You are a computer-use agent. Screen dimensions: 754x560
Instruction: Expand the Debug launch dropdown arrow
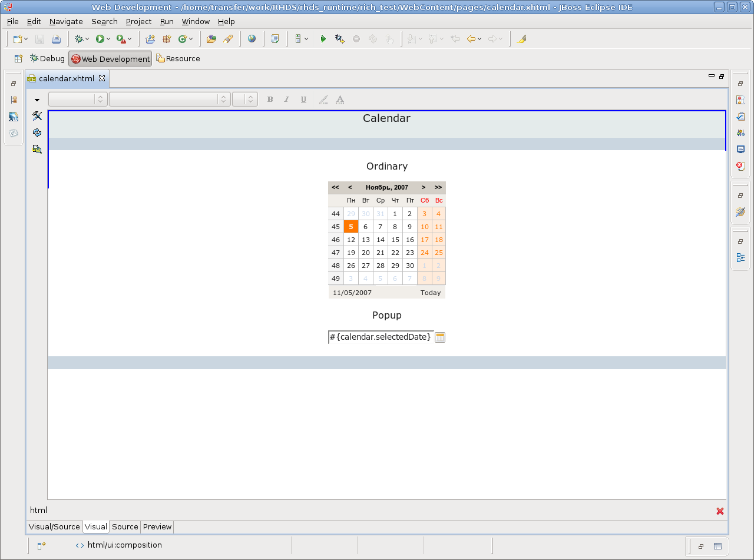(x=87, y=39)
